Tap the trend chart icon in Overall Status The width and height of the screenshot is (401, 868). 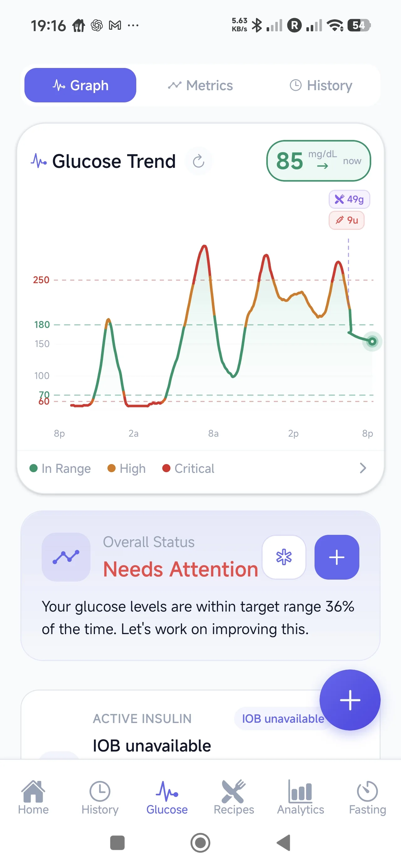[66, 557]
